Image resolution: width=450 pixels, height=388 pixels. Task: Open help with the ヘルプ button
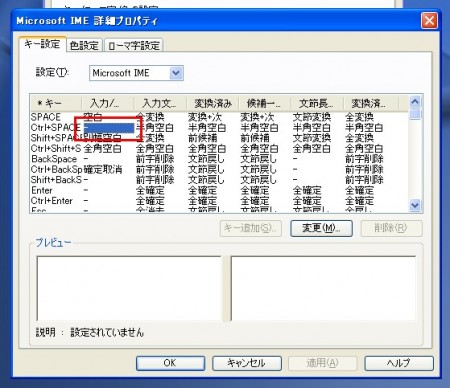(399, 363)
